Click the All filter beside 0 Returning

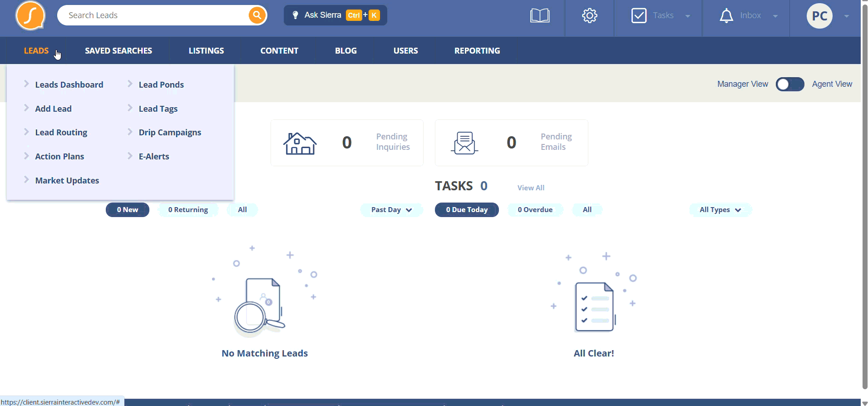tap(242, 210)
